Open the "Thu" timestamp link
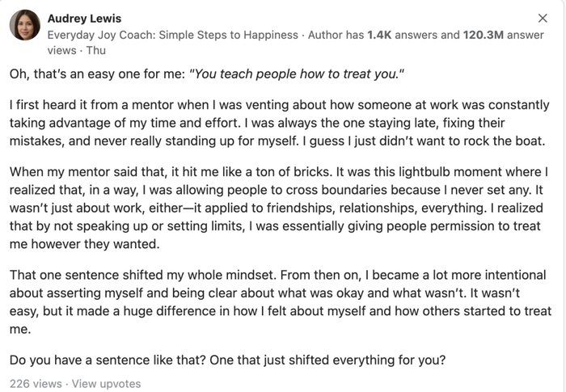 [95, 49]
